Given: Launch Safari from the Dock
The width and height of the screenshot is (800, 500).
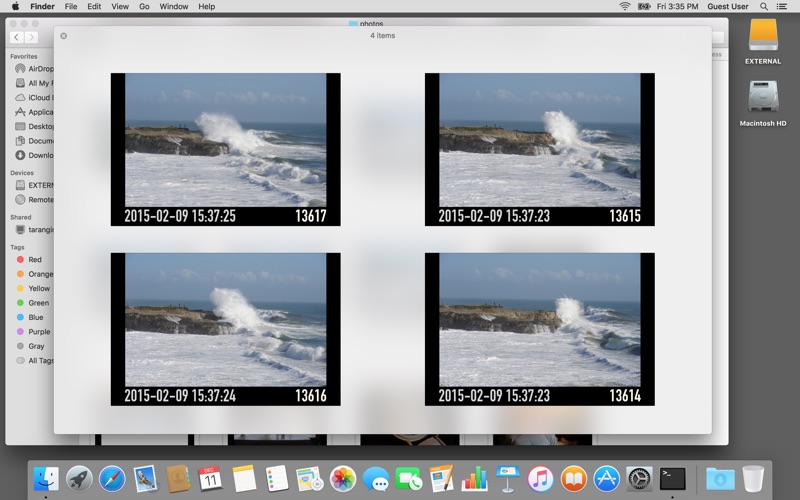Looking at the screenshot, I should tap(112, 478).
